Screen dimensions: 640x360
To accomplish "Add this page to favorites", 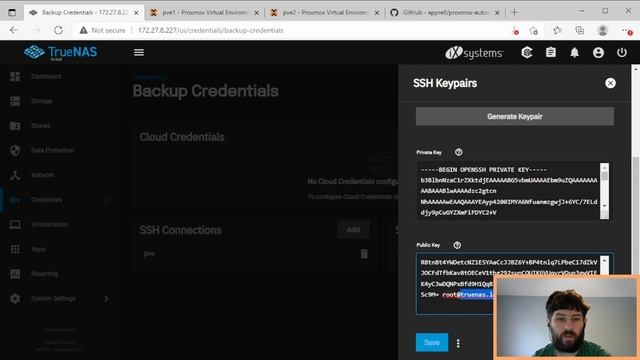I will [x=533, y=31].
